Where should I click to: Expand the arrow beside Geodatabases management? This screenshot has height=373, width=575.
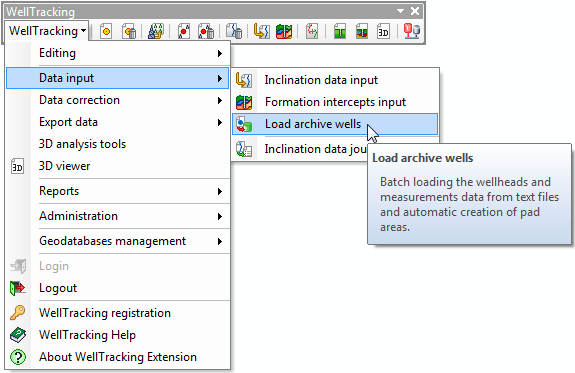coord(220,241)
